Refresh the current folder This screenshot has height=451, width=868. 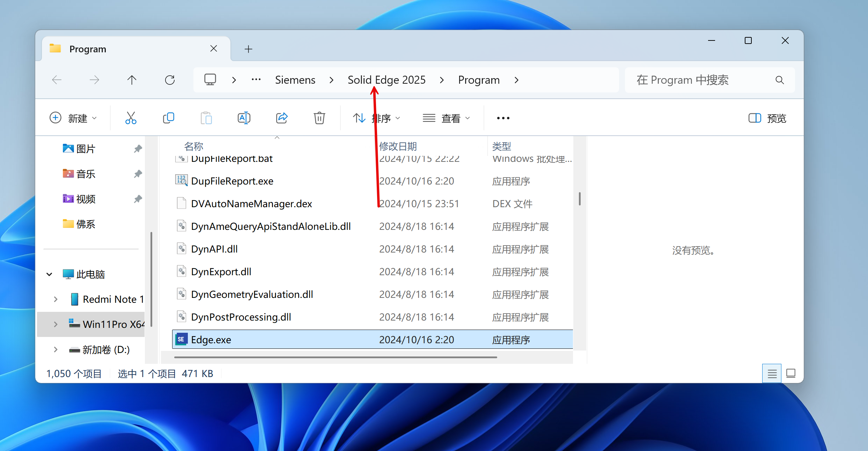pos(170,80)
